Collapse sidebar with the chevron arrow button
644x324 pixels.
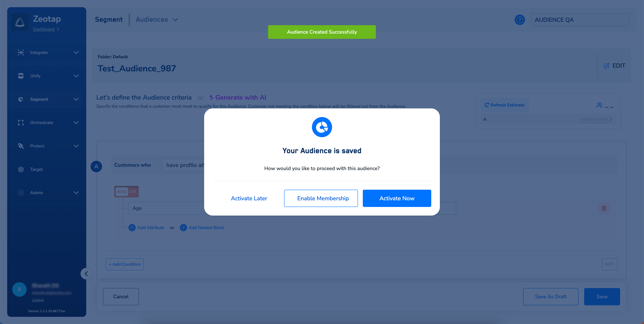click(x=86, y=273)
